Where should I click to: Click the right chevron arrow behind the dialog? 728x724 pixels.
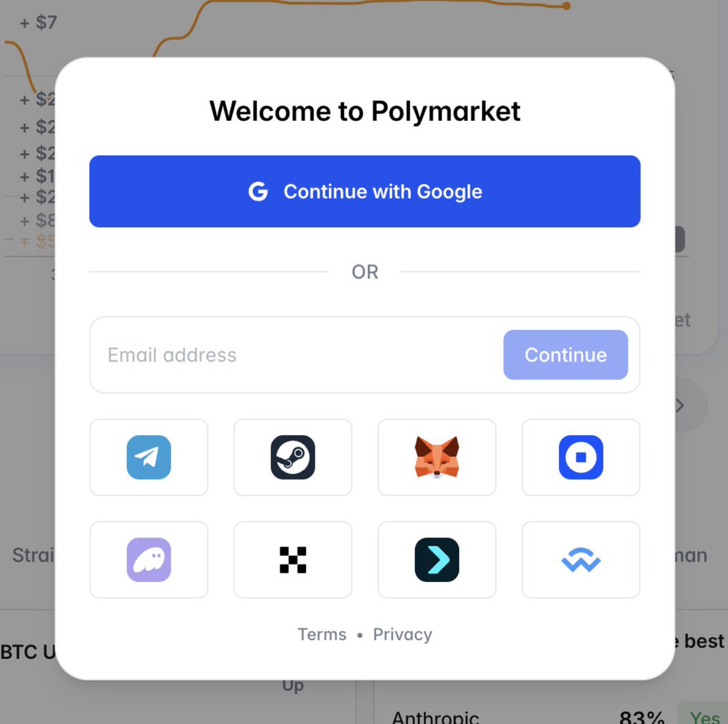tap(681, 405)
